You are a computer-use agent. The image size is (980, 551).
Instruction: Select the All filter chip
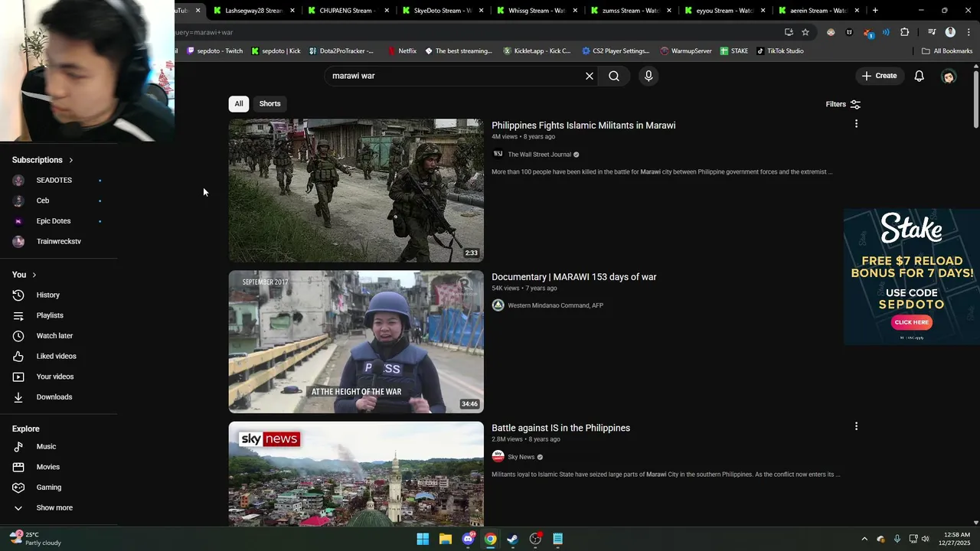pyautogui.click(x=239, y=104)
